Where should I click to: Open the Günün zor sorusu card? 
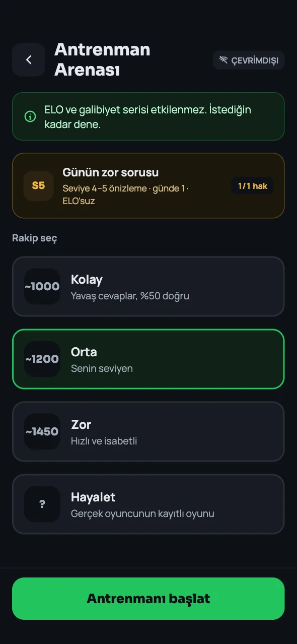click(x=148, y=185)
